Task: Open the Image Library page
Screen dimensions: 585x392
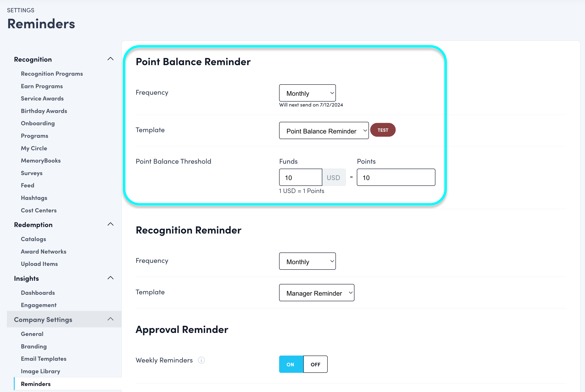Action: 41,371
